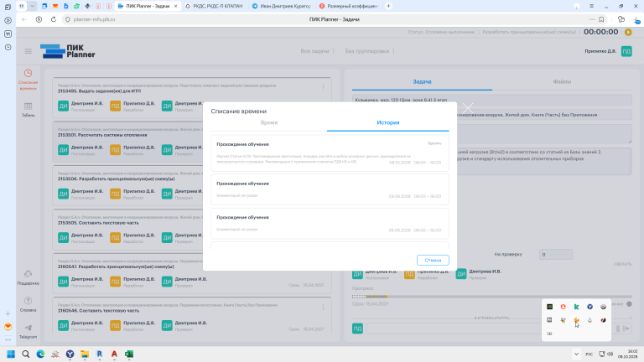Screen dimensions: 644x362
Task: Click the attach file paperclip icon
Action: [x=618, y=328]
